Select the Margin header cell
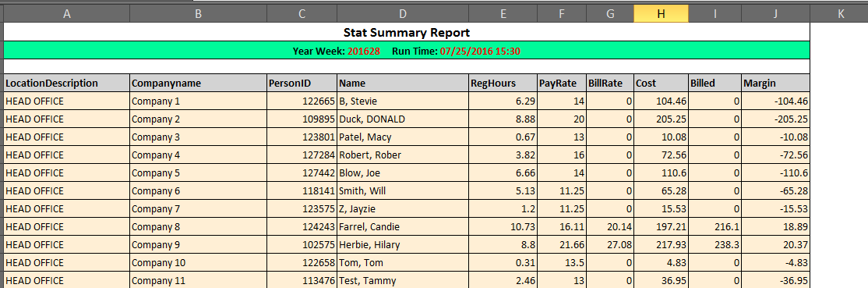 [x=775, y=84]
